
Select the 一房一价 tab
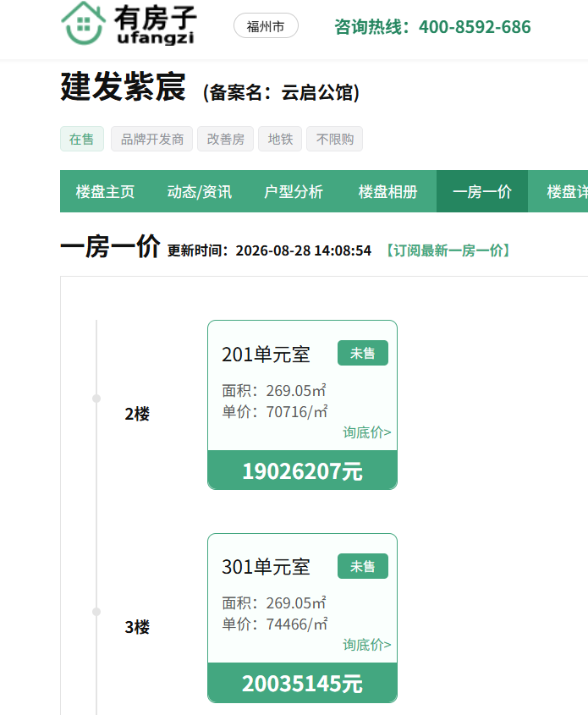pyautogui.click(x=482, y=191)
